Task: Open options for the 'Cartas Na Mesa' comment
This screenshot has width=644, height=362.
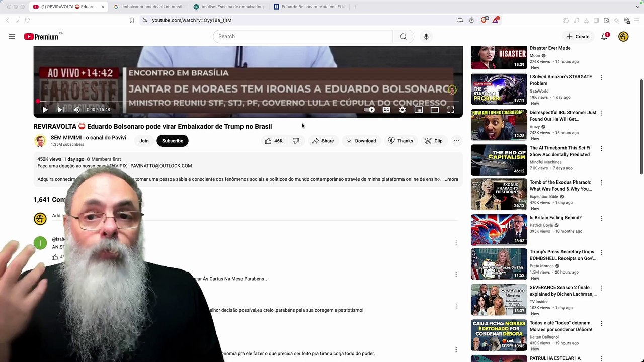Action: click(x=456, y=275)
